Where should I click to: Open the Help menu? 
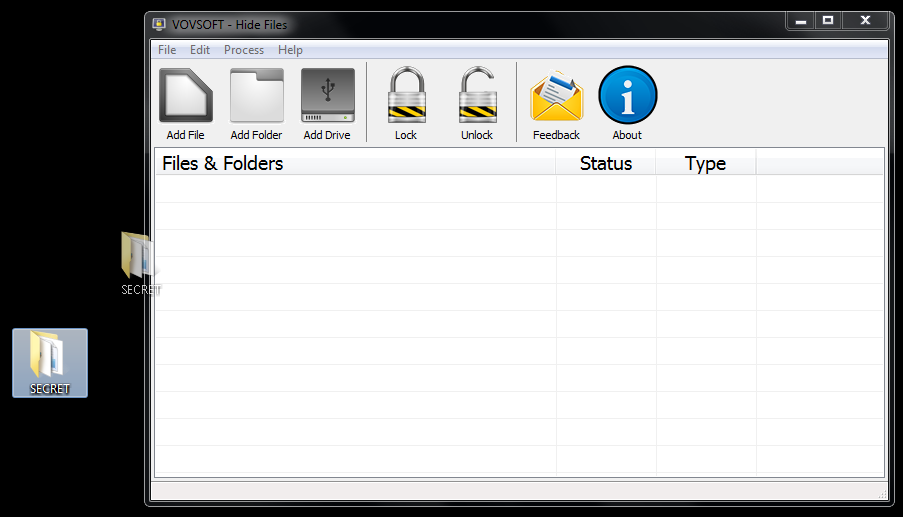(x=290, y=50)
